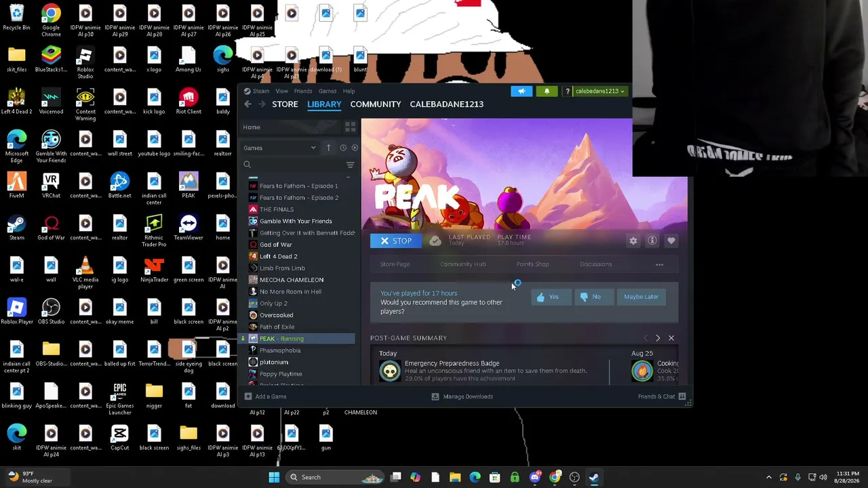The width and height of the screenshot is (868, 488).
Task: Open Battle.net desktop shortcut
Action: pyautogui.click(x=120, y=186)
